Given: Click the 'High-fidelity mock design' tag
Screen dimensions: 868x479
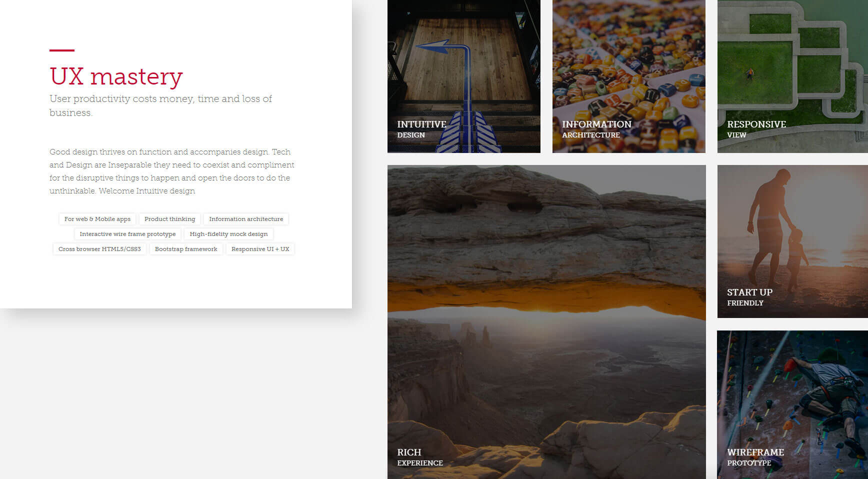Looking at the screenshot, I should 228,234.
